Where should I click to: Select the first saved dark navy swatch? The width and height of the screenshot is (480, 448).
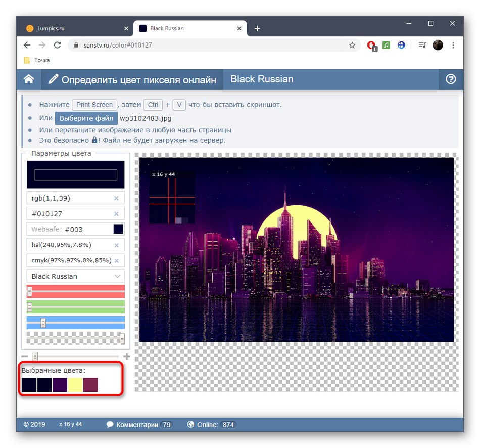[29, 385]
